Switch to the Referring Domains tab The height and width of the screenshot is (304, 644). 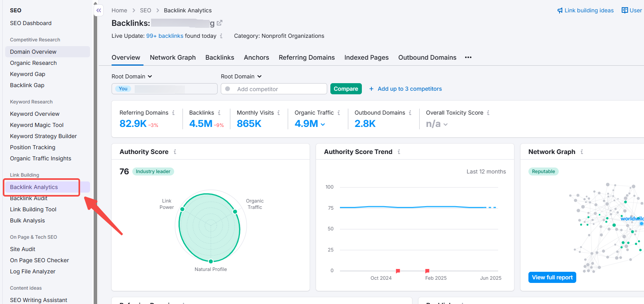pyautogui.click(x=306, y=58)
